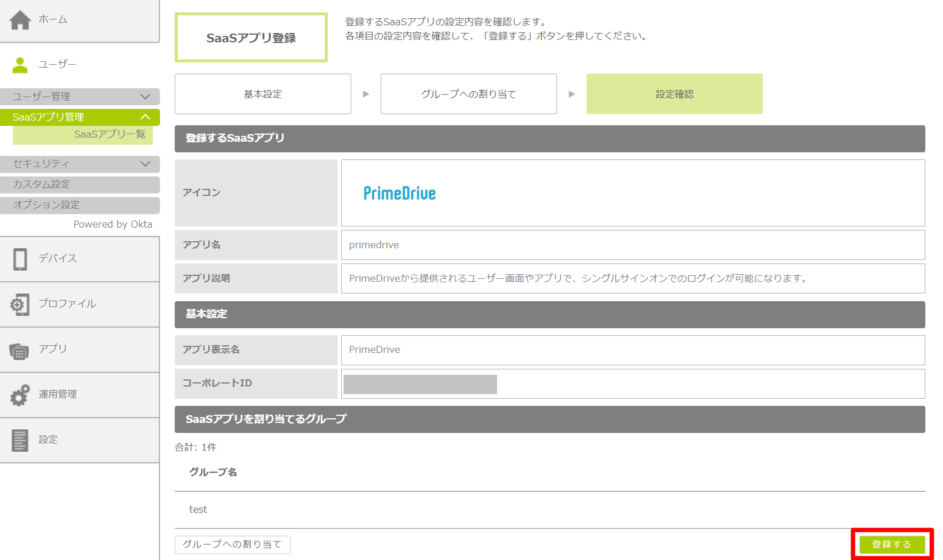Viewport: 943px width, 560px height.
Task: Click Powered by Okta text
Action: (x=113, y=225)
